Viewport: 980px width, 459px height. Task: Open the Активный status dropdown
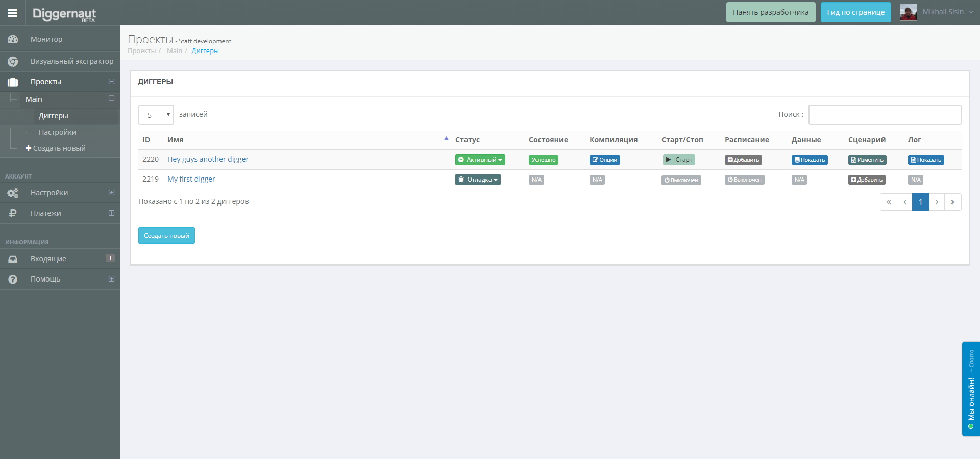480,160
